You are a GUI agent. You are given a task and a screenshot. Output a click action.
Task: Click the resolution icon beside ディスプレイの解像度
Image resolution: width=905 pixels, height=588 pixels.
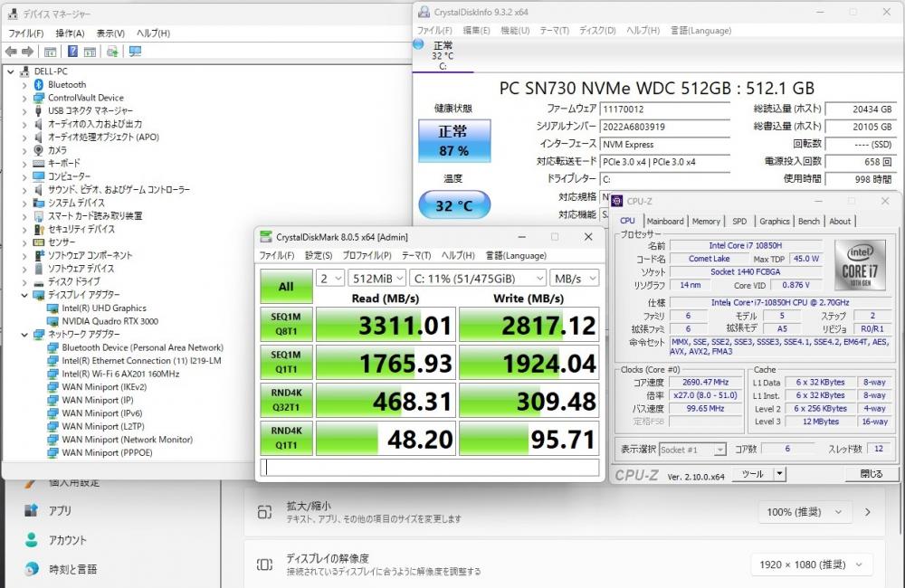point(264,564)
